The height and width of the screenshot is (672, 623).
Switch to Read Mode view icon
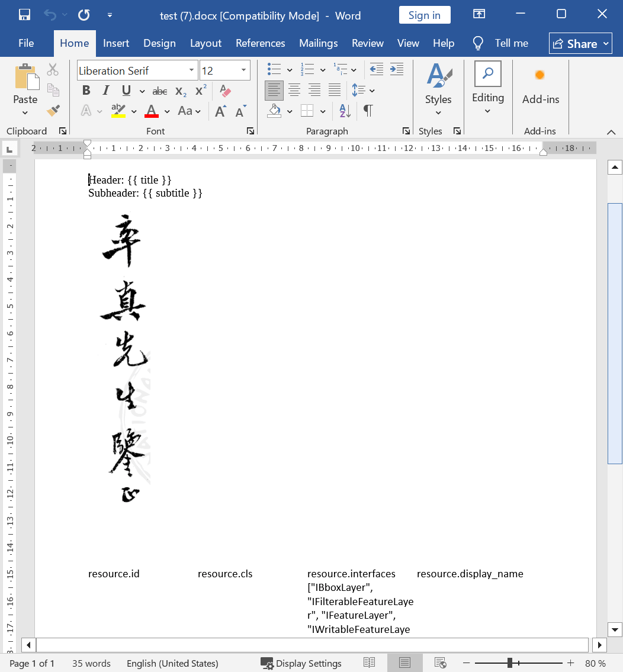click(x=370, y=663)
